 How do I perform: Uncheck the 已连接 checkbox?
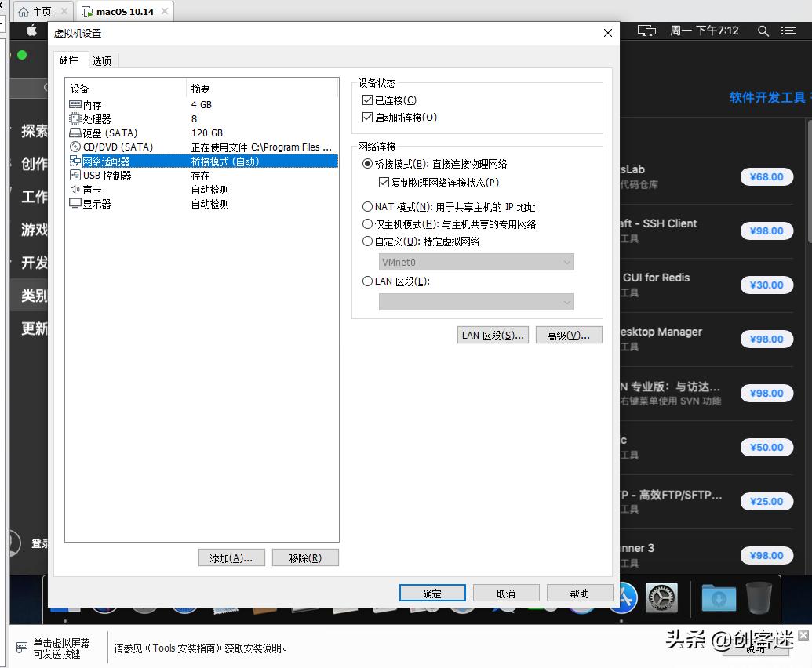(367, 100)
